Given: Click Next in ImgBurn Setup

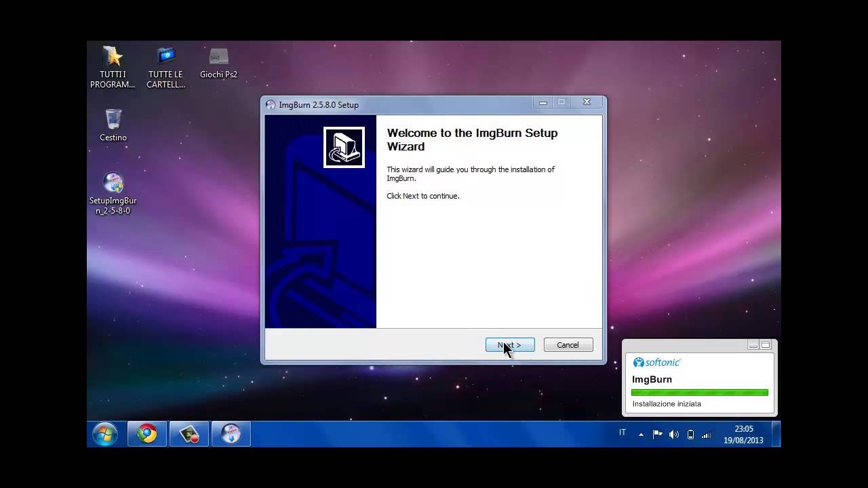Looking at the screenshot, I should pyautogui.click(x=510, y=345).
